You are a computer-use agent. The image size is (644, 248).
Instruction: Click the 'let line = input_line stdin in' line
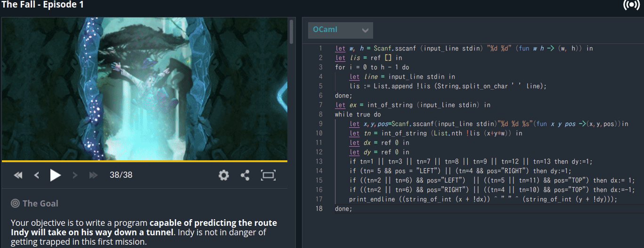(x=402, y=76)
